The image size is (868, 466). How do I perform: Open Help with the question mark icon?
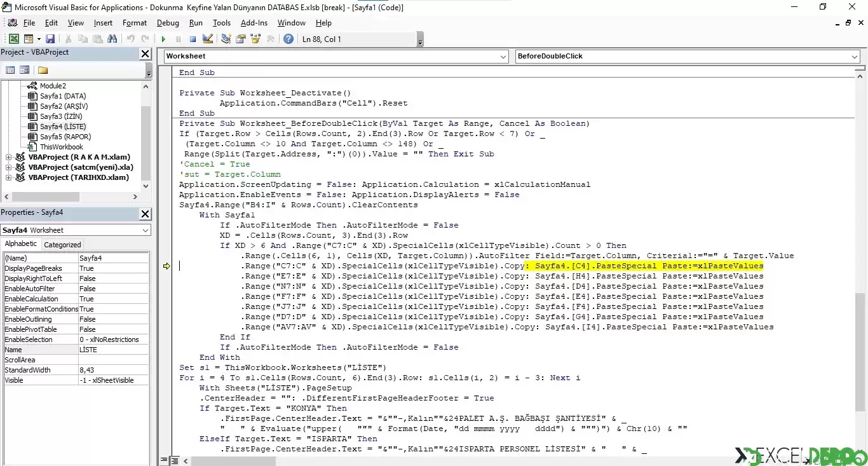pos(288,39)
